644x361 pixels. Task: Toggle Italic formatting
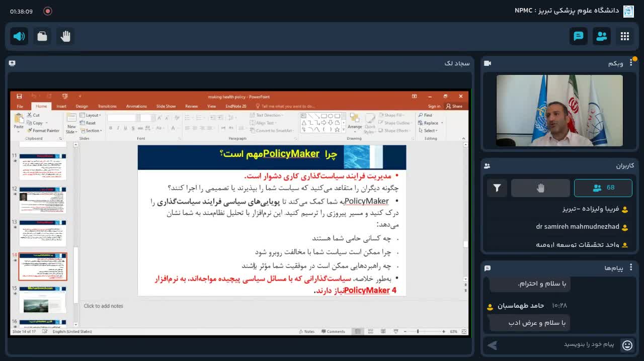(118, 128)
